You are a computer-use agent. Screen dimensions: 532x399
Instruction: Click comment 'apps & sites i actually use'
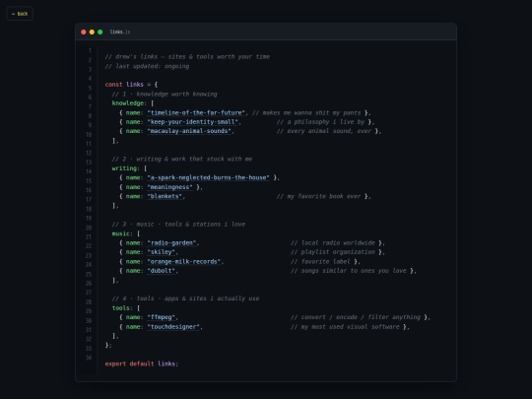(212, 299)
